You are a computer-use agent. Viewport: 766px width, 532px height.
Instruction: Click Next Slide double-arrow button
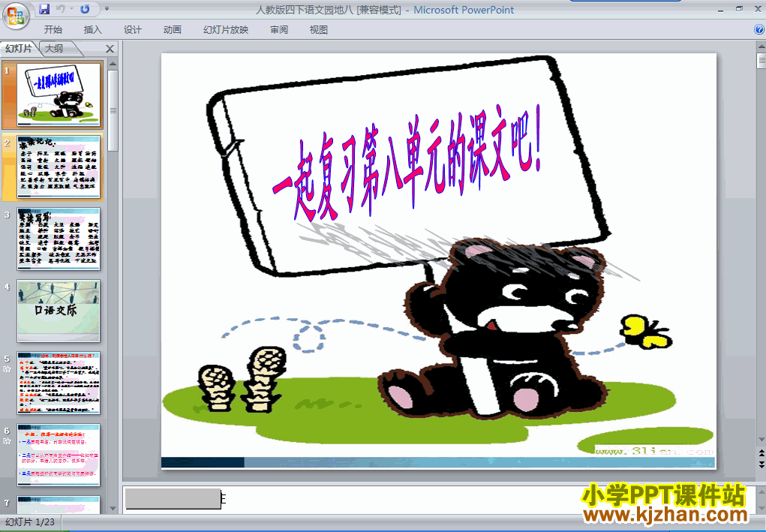761,464
